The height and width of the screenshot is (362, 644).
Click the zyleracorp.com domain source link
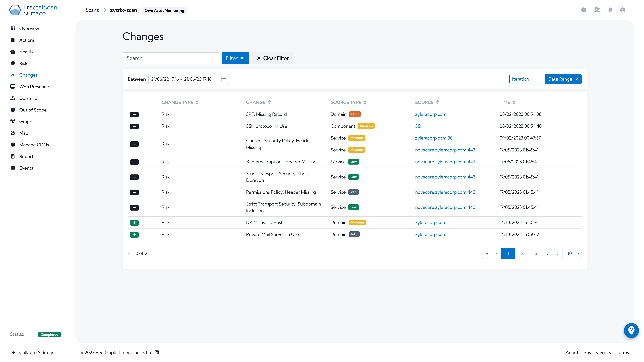(x=431, y=114)
